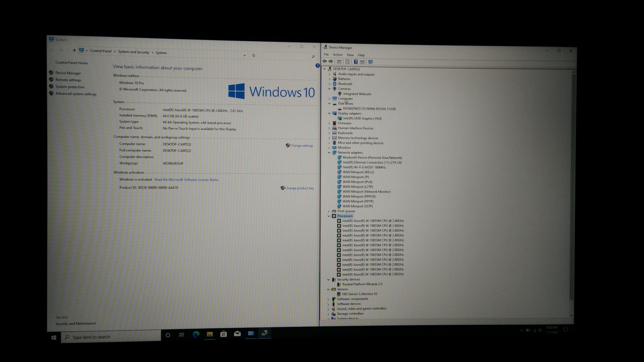Open File Explorer from the taskbar
644x362 pixels.
(x=210, y=334)
